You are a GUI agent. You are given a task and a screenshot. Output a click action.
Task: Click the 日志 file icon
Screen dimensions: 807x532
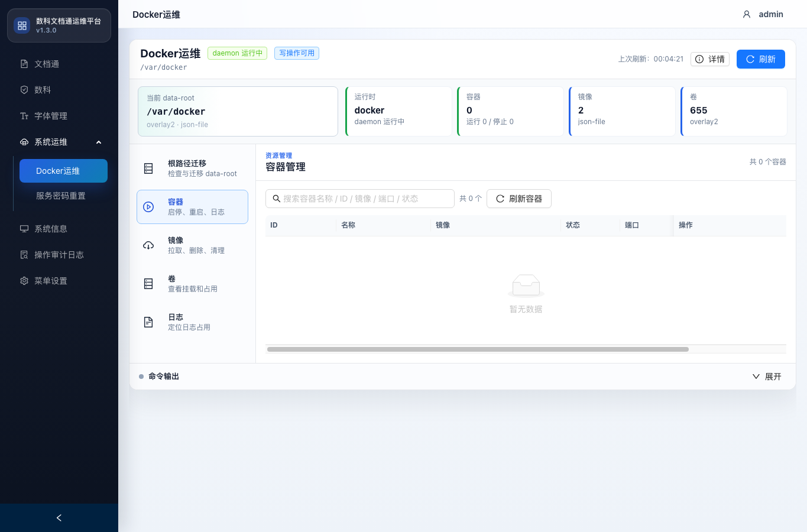tap(148, 322)
